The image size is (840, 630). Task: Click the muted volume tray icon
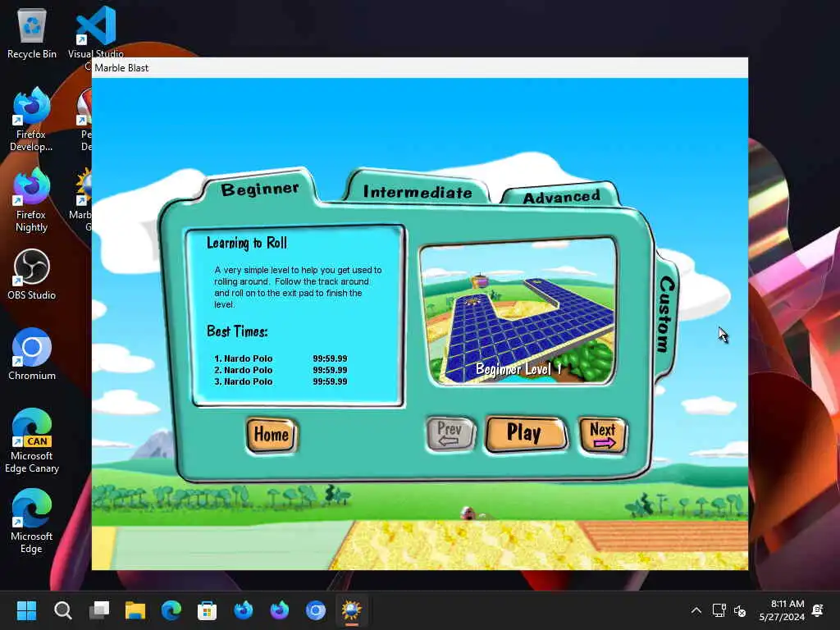[x=740, y=610]
